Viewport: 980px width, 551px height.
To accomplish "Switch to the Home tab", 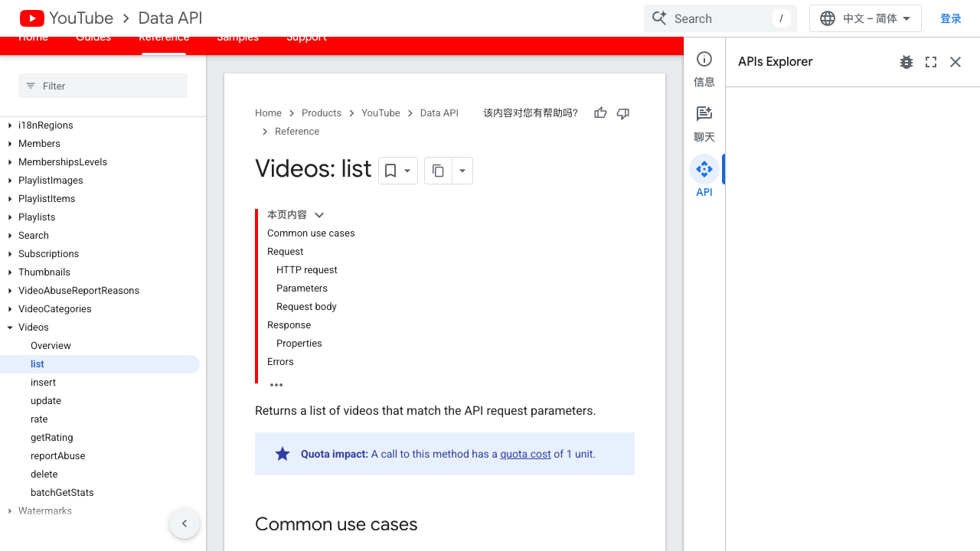I will 33,40.
